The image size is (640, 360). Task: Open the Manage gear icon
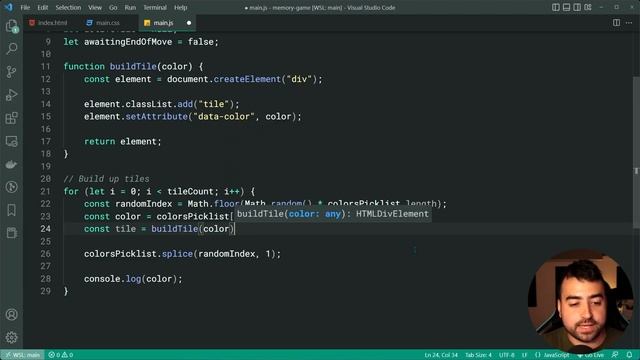[11, 337]
